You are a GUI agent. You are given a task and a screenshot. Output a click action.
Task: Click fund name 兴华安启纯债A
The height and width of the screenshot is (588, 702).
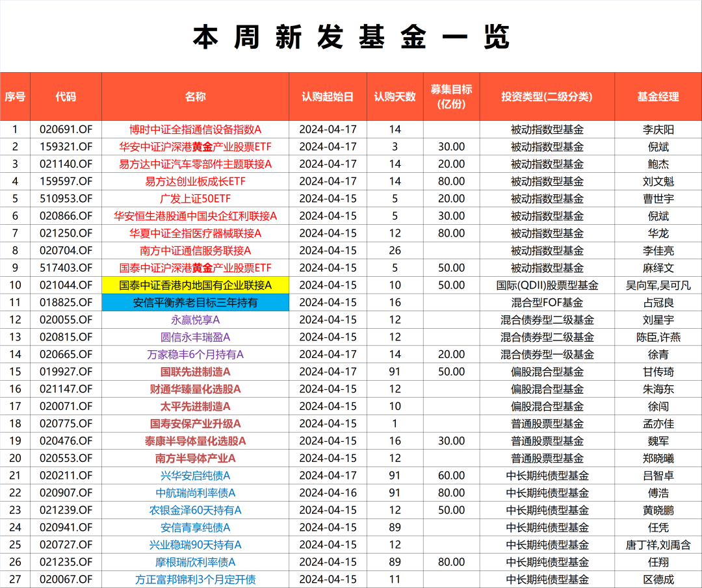coord(195,476)
